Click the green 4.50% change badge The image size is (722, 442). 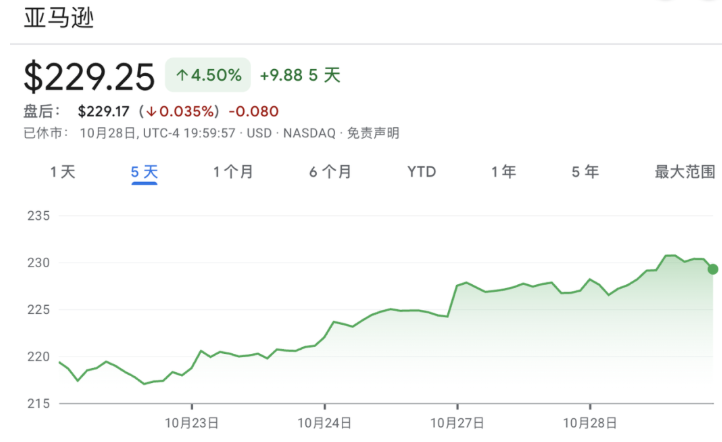[x=209, y=75]
